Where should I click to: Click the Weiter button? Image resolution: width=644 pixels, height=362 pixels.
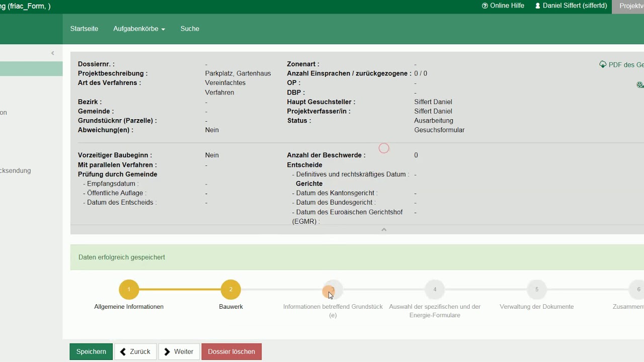(179, 351)
